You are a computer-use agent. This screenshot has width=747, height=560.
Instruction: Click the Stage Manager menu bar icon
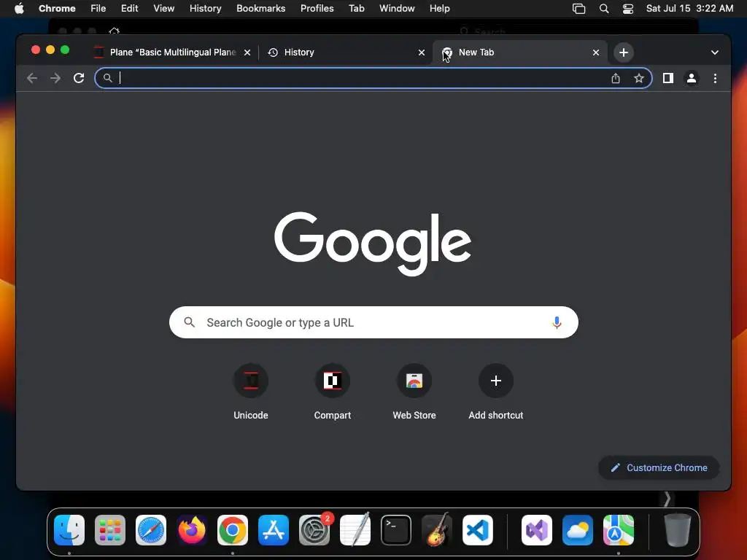coord(578,9)
